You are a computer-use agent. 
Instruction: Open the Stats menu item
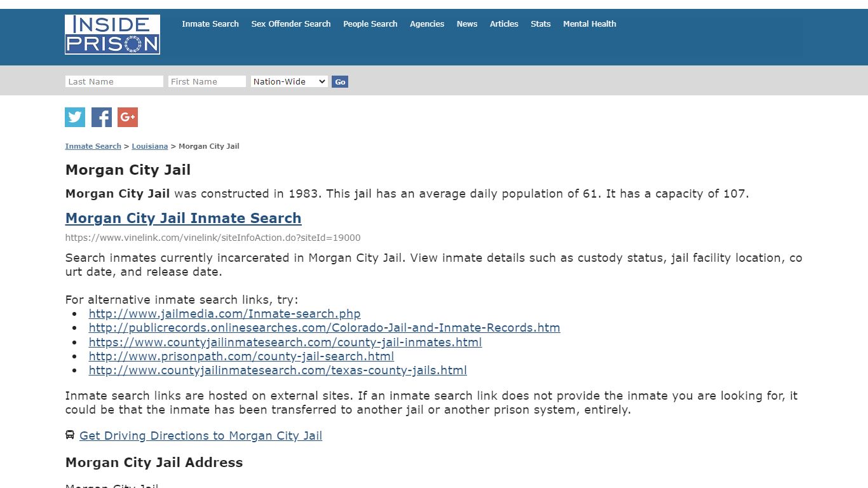[x=541, y=24]
